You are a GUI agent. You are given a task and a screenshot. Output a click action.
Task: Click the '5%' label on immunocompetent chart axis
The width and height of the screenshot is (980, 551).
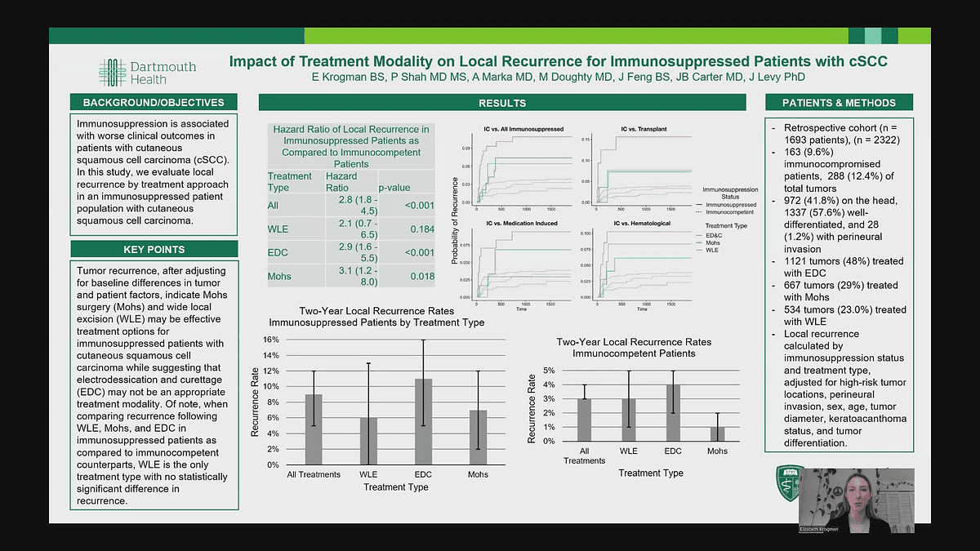coord(550,371)
